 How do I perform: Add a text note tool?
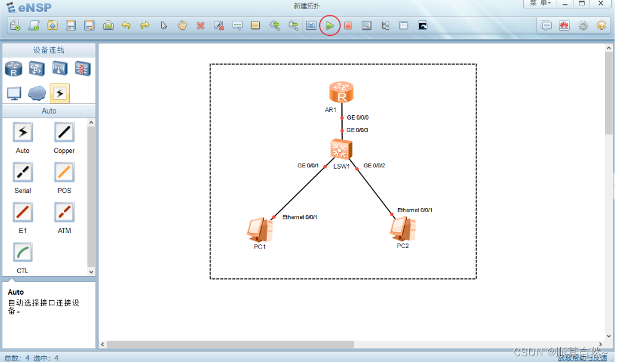coord(237,26)
